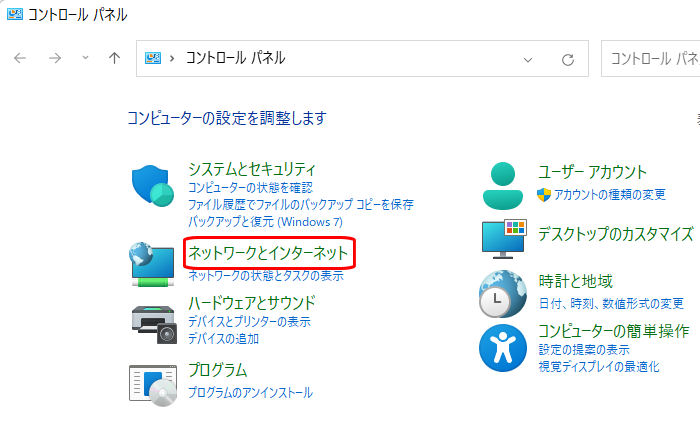This screenshot has height=434, width=700.
Task: Expand the recent locations chevron
Action: (85, 59)
